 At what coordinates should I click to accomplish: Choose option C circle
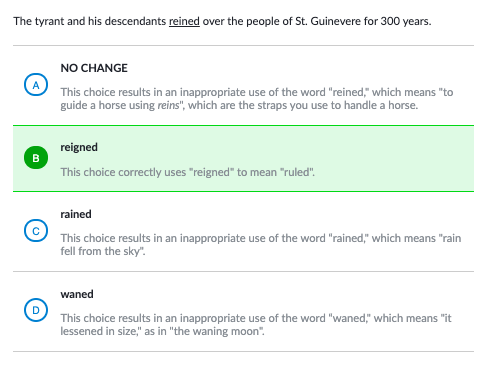(36, 231)
